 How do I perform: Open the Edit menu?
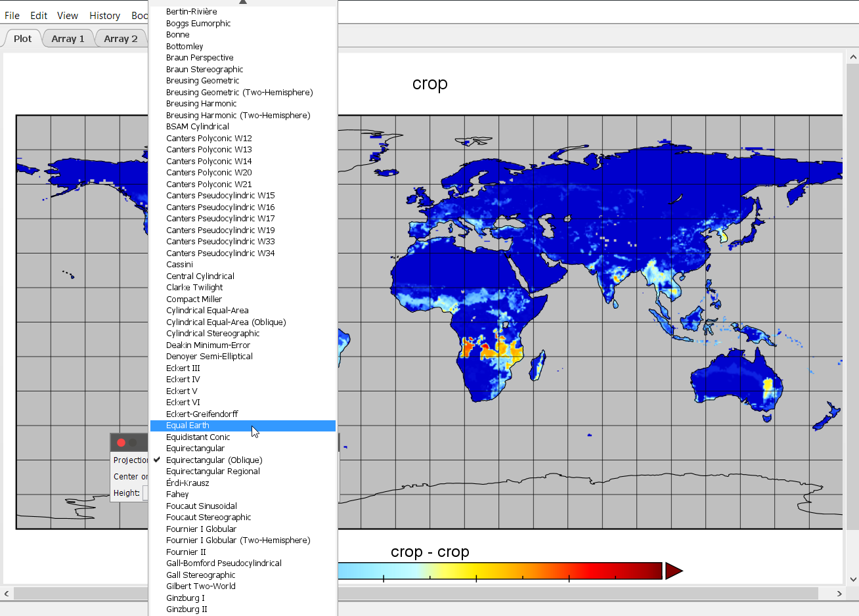(39, 15)
